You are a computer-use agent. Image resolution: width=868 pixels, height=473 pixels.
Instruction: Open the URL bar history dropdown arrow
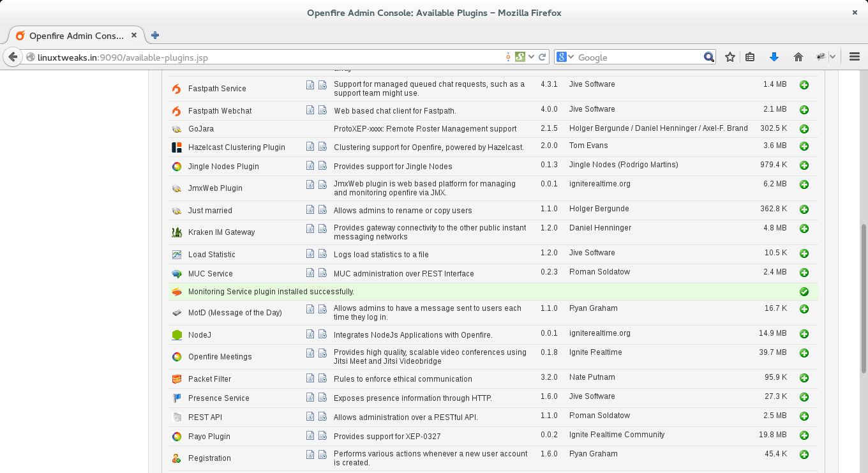(x=531, y=57)
